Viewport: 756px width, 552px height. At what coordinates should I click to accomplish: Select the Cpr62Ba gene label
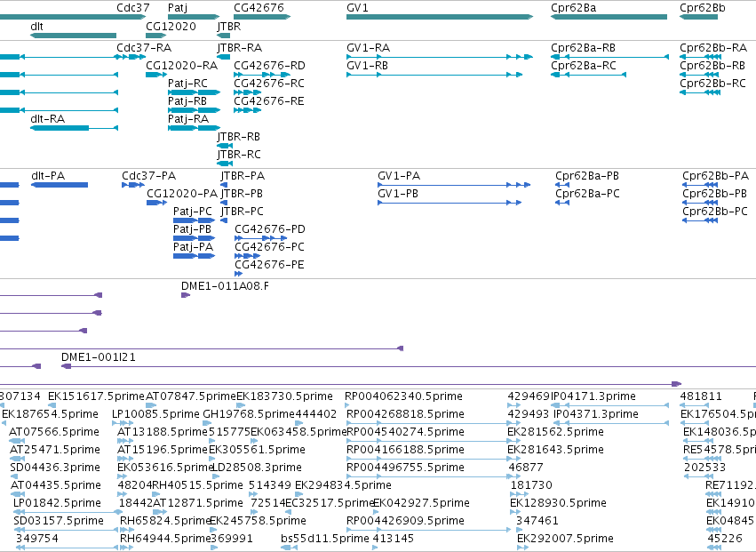click(573, 8)
